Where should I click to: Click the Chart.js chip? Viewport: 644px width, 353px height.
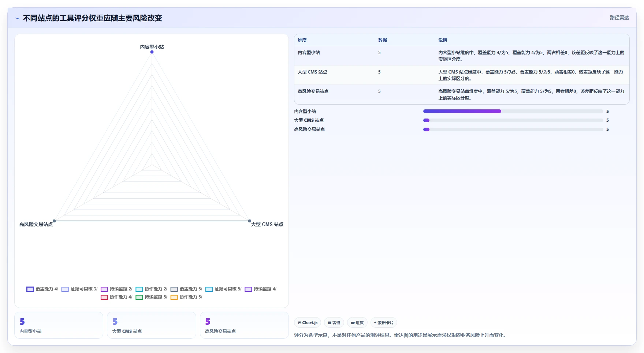click(308, 323)
